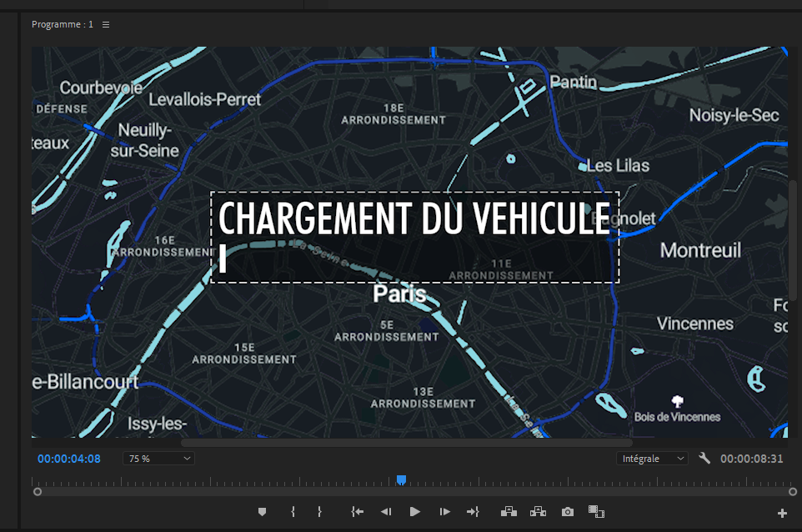Open the 75 % zoom level dropdown

[x=158, y=459]
